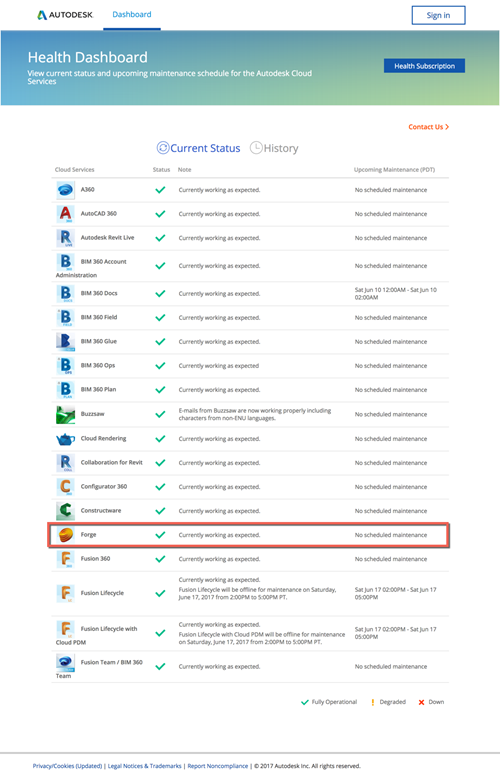
Task: Click the BIM 360 Field icon
Action: click(x=65, y=318)
